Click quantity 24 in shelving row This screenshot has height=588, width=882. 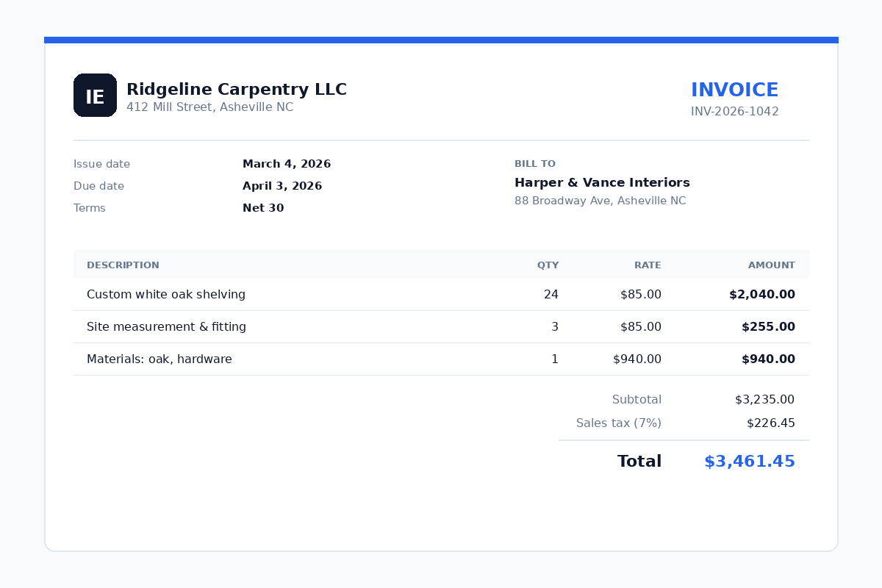click(x=551, y=295)
